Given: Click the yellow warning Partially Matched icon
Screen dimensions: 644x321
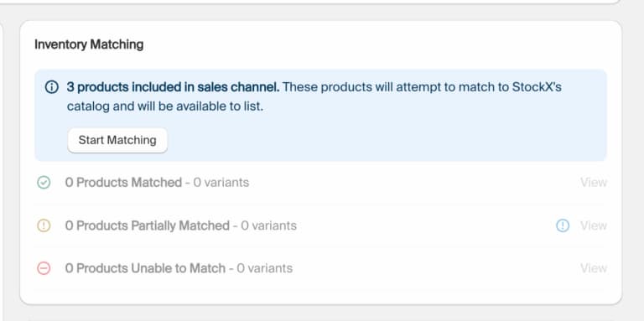Looking at the screenshot, I should pos(44,225).
